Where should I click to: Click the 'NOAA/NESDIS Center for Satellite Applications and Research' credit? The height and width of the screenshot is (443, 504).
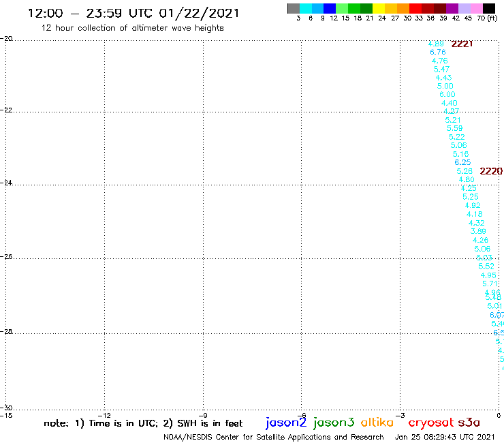274,437
